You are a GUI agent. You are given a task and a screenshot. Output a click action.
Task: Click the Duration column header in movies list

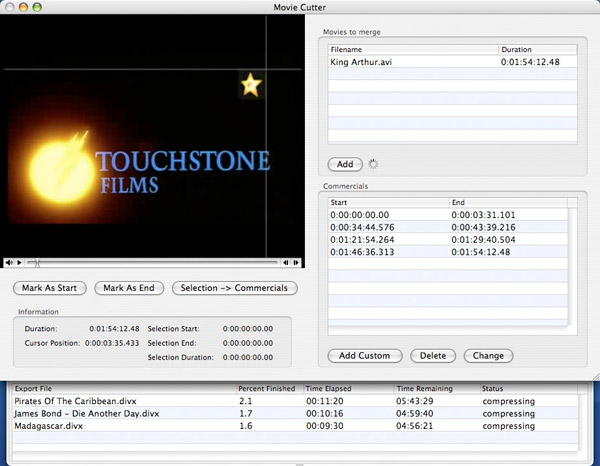(x=538, y=49)
